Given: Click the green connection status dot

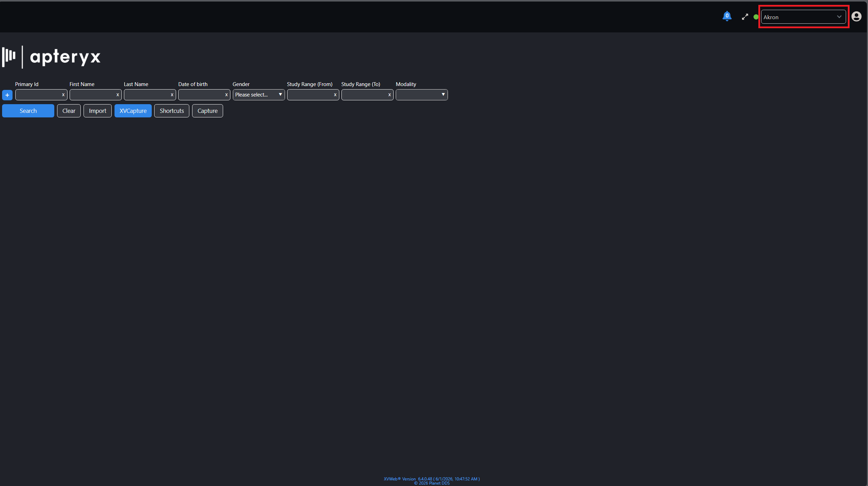Looking at the screenshot, I should 756,17.
